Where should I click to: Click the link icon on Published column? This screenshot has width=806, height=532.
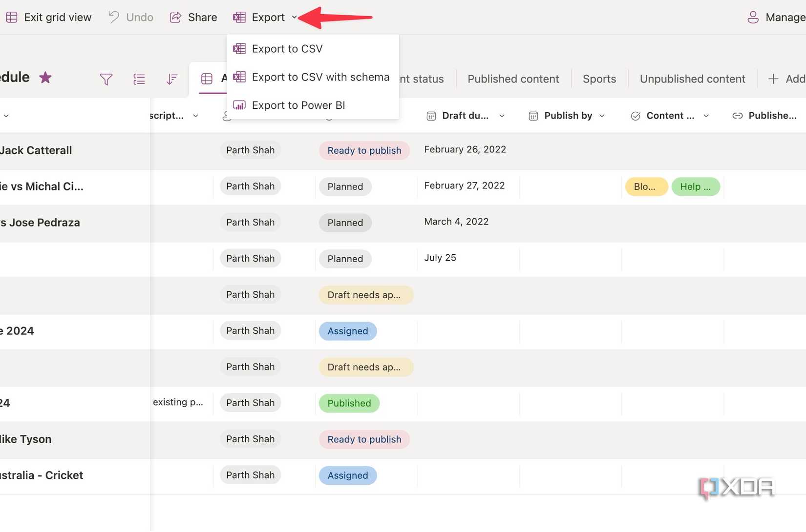(737, 116)
